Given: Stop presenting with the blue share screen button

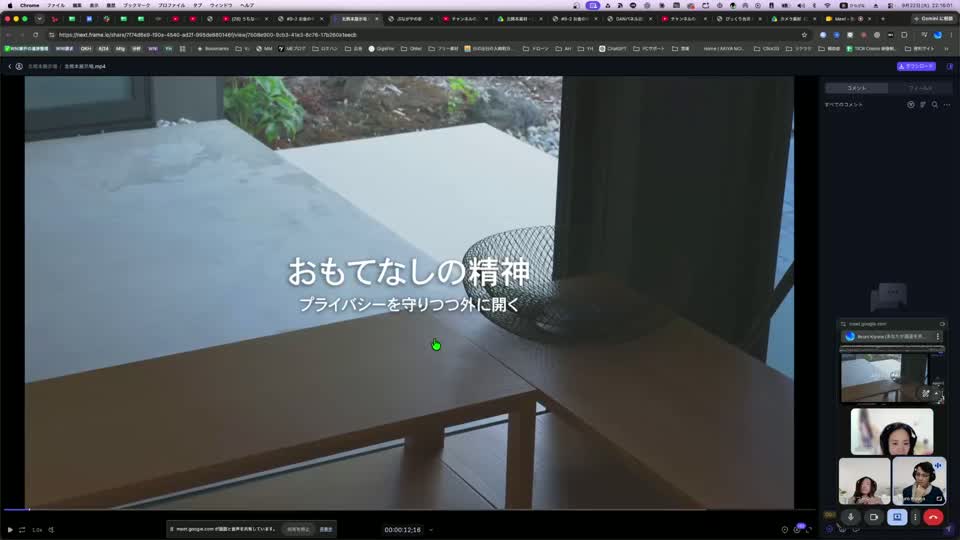Looking at the screenshot, I should (897, 517).
